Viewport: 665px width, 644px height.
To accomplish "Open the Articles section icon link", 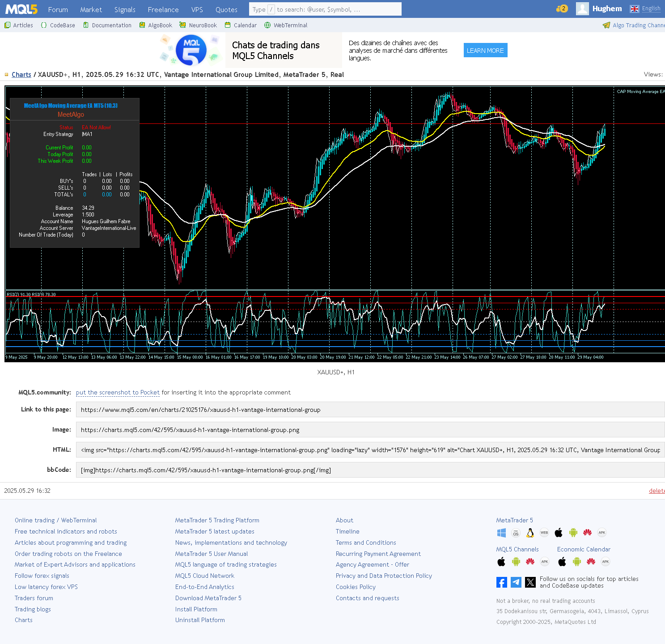I will pos(7,25).
